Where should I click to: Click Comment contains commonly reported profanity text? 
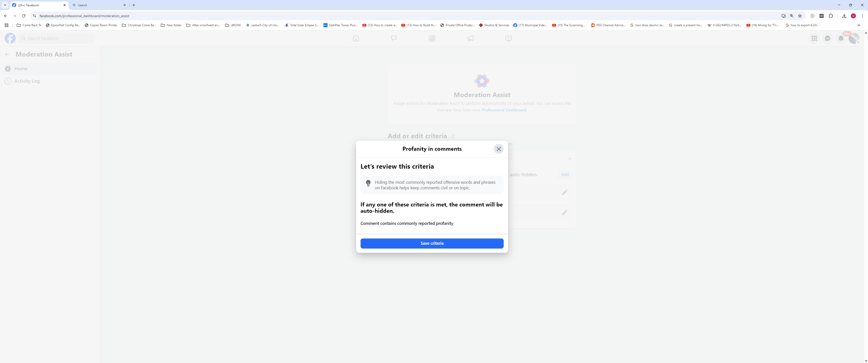pyautogui.click(x=407, y=223)
